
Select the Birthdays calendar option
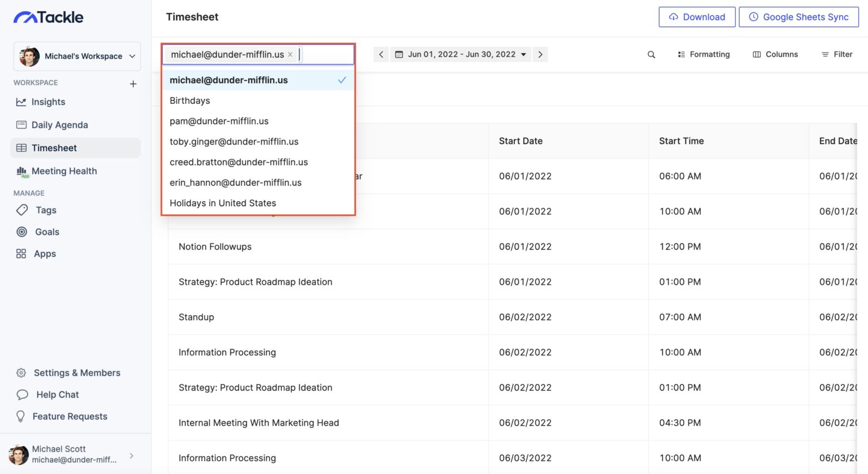coord(258,101)
